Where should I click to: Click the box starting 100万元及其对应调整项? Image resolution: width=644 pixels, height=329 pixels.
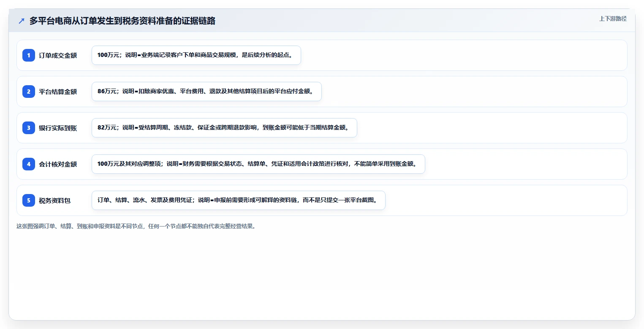[x=258, y=164]
